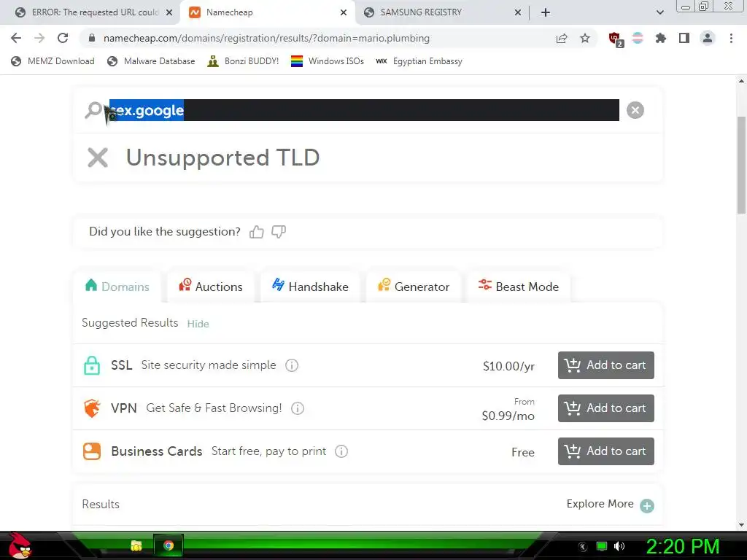Click the Business Cards product icon

pos(92,451)
